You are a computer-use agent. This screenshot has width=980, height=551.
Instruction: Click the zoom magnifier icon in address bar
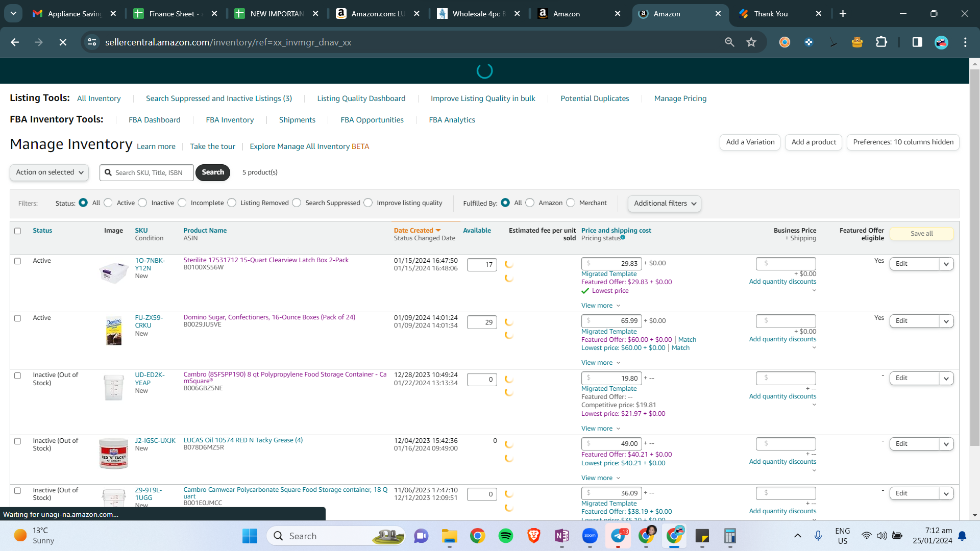729,42
